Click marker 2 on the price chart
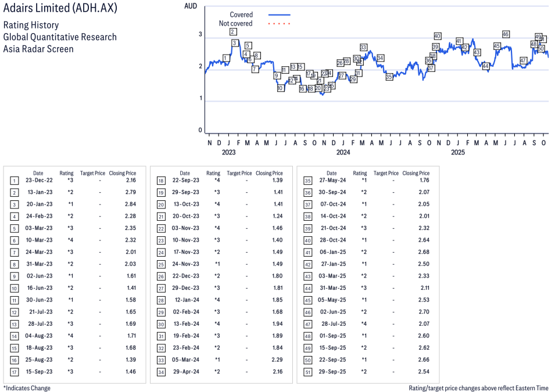This screenshot has width=555, height=392. pos(232,32)
